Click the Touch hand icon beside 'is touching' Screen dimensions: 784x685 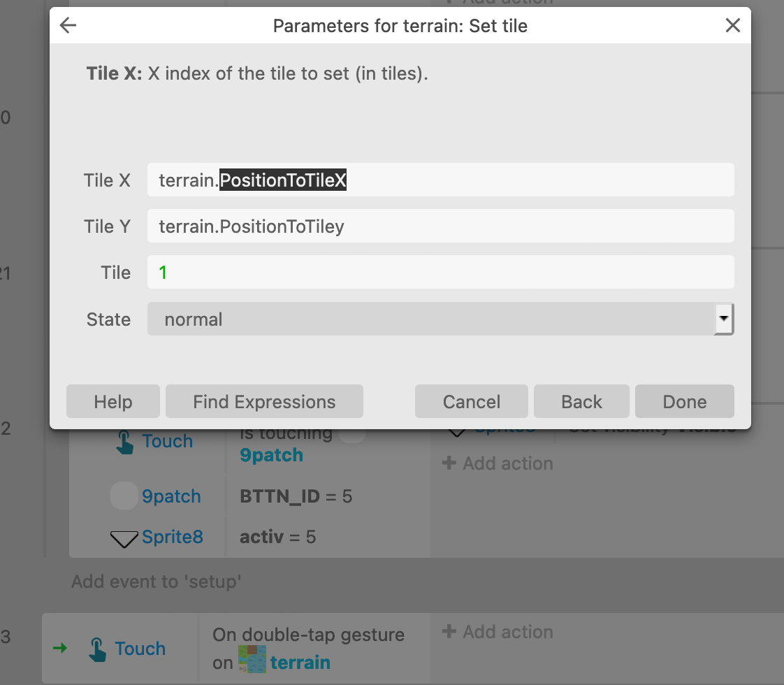click(x=124, y=442)
